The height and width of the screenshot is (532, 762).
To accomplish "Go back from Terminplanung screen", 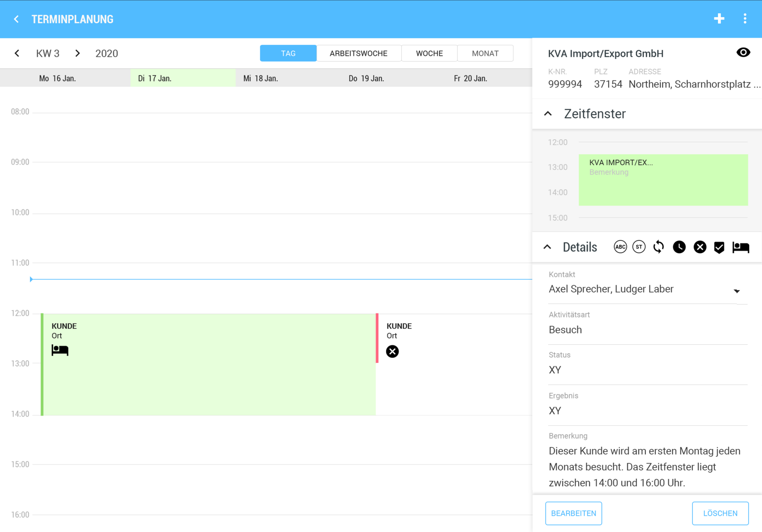I will click(16, 19).
